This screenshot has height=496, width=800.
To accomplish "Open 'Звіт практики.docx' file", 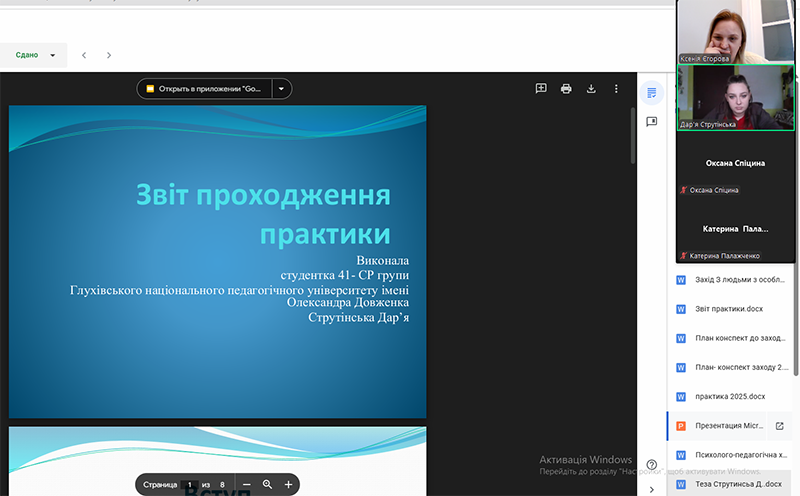I will click(x=731, y=309).
